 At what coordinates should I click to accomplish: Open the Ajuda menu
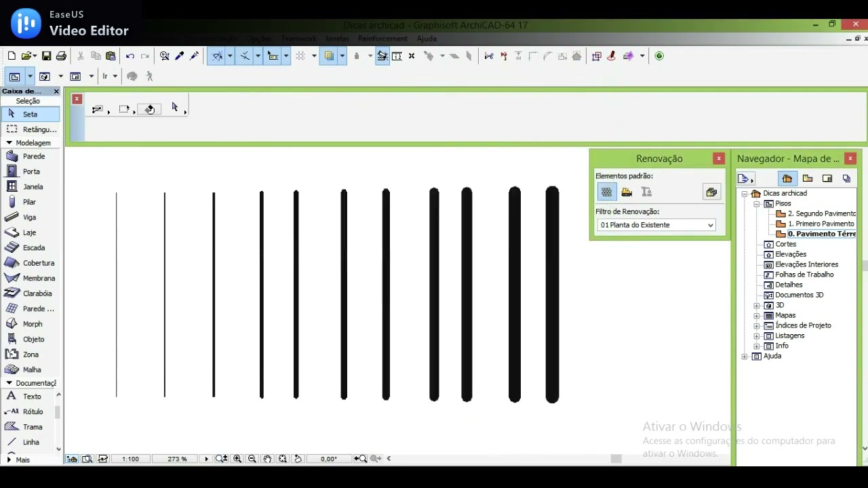427,39
